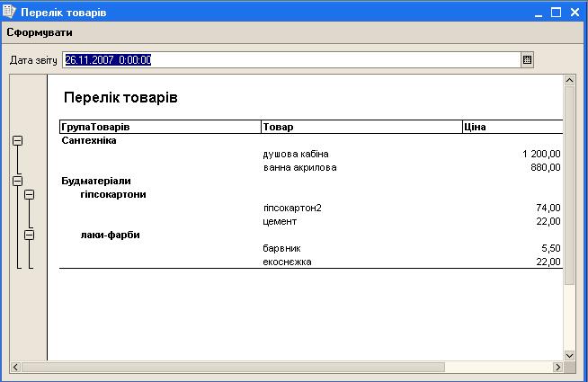Click the vertical scrollbar down arrow

[x=569, y=355]
